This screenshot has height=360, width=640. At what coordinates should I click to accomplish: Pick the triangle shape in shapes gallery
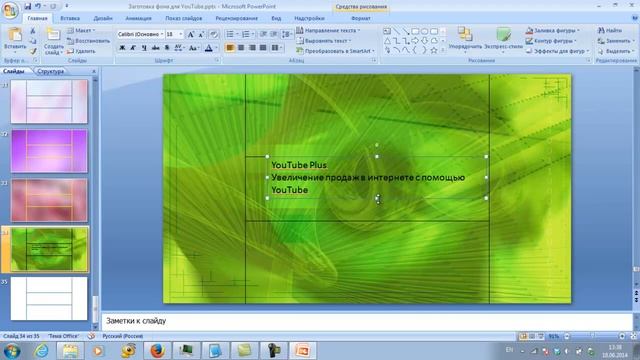pyautogui.click(x=387, y=40)
